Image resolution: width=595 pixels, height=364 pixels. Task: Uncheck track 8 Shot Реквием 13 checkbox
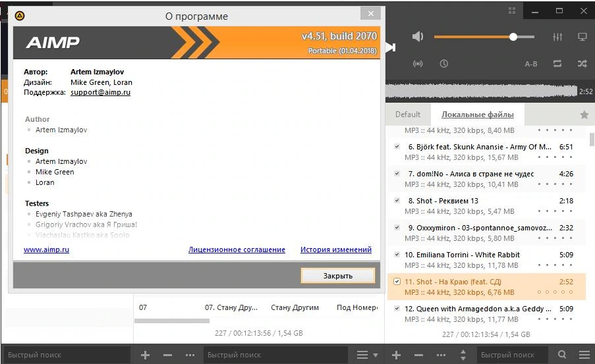pyautogui.click(x=397, y=200)
